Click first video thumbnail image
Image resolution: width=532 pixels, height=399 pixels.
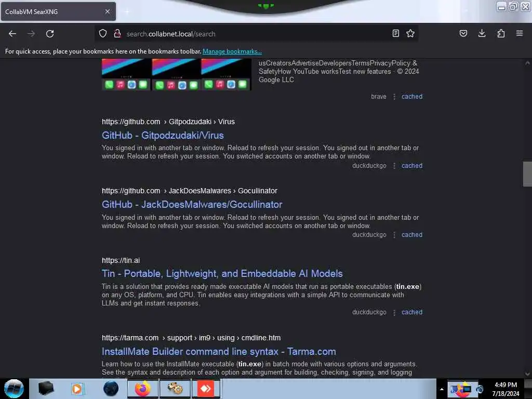[126, 74]
